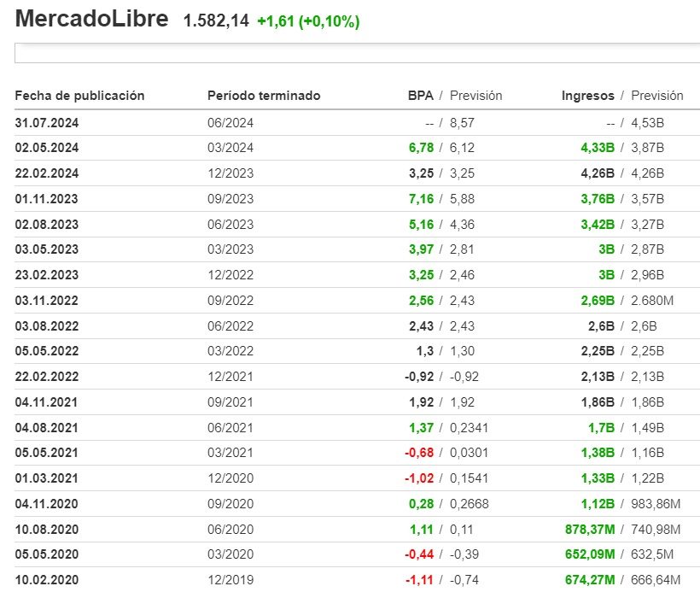Select the publication date 03.08.2022

click(x=47, y=326)
